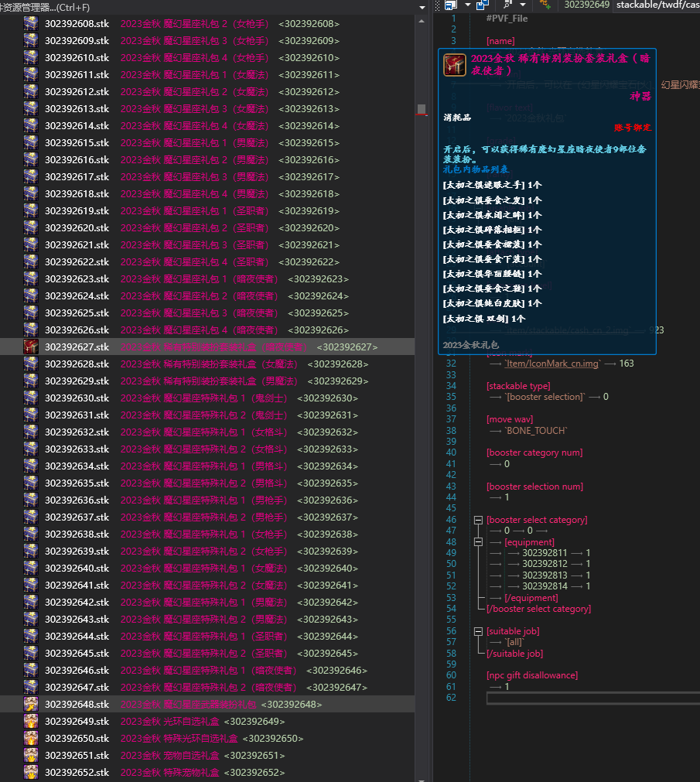Click the icon beside 302392648.stk
This screenshot has height=782, width=700.
(x=31, y=705)
